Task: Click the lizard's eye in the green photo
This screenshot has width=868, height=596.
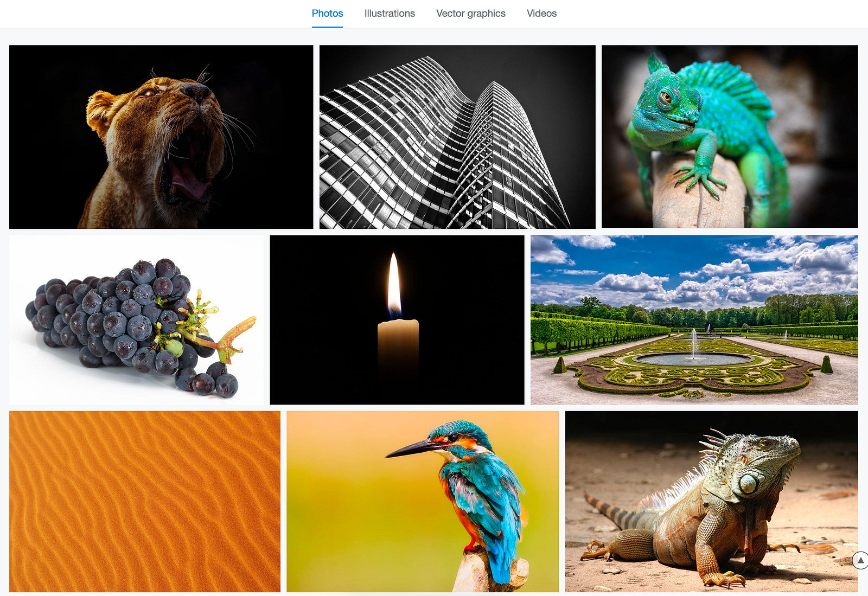Action: coord(666,98)
